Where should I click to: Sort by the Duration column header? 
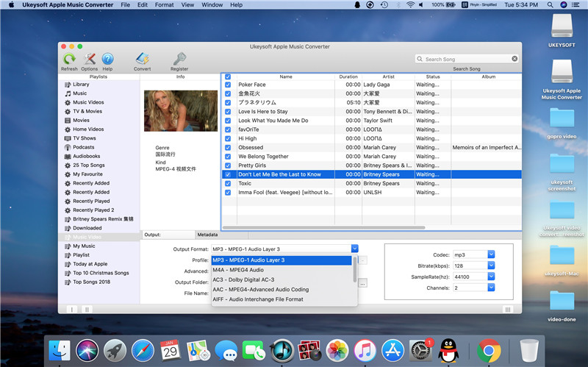click(x=348, y=76)
